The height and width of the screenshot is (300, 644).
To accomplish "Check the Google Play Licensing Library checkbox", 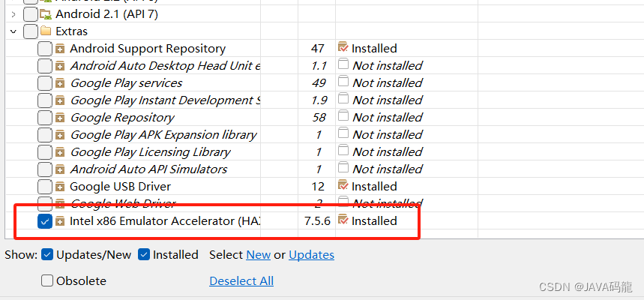I will tap(45, 152).
